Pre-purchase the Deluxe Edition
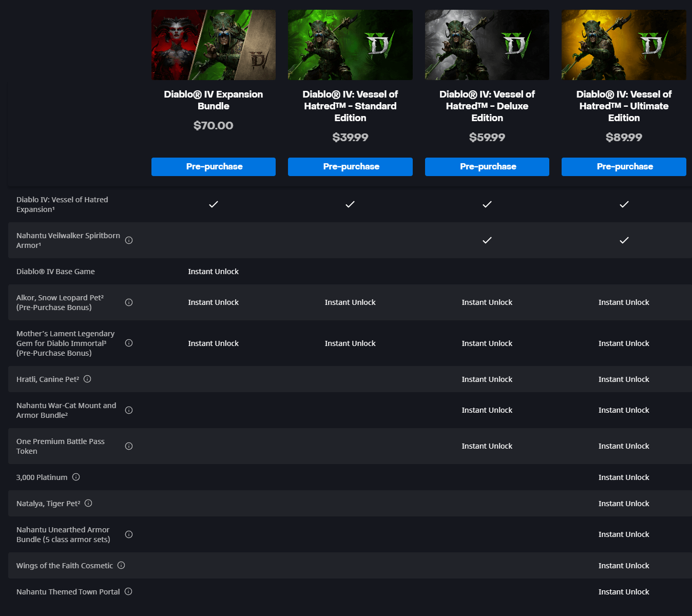This screenshot has height=616, width=692. tap(487, 167)
